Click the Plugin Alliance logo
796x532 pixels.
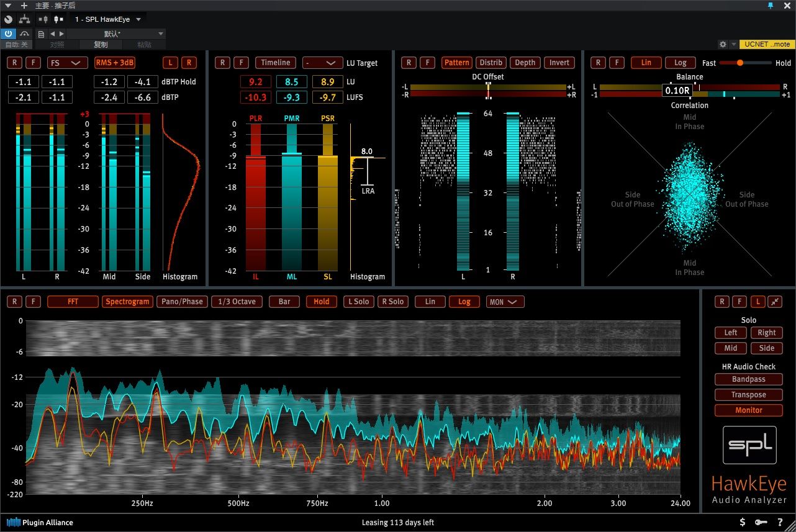[40, 523]
